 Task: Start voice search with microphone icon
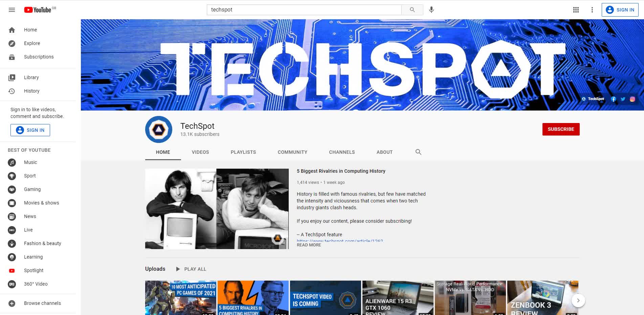pyautogui.click(x=431, y=10)
